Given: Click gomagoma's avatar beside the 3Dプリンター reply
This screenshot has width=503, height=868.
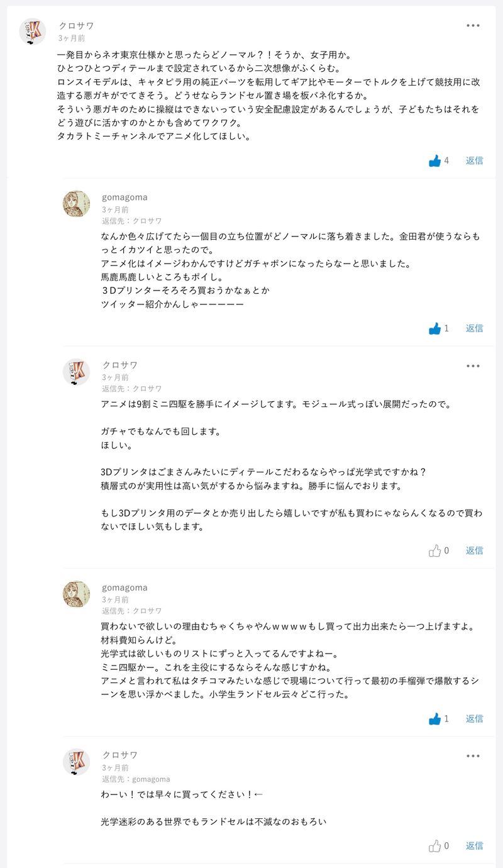Looking at the screenshot, I should (x=76, y=204).
